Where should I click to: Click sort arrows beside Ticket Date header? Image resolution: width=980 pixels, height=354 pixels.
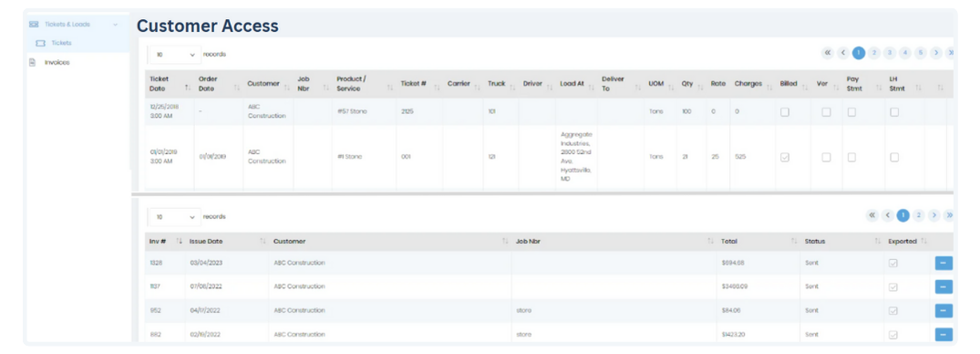point(188,88)
